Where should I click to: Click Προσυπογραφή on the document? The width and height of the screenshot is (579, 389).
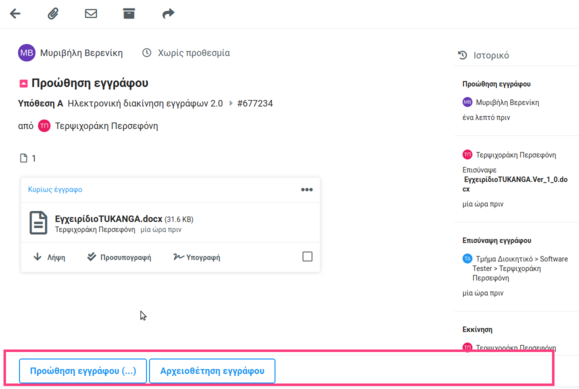119,257
